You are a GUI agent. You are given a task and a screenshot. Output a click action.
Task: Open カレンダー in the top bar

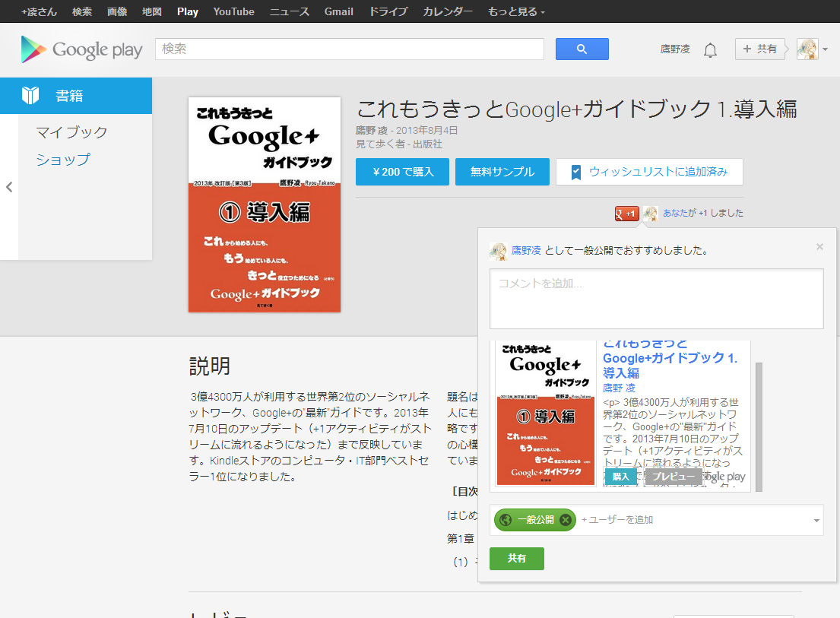tap(448, 11)
